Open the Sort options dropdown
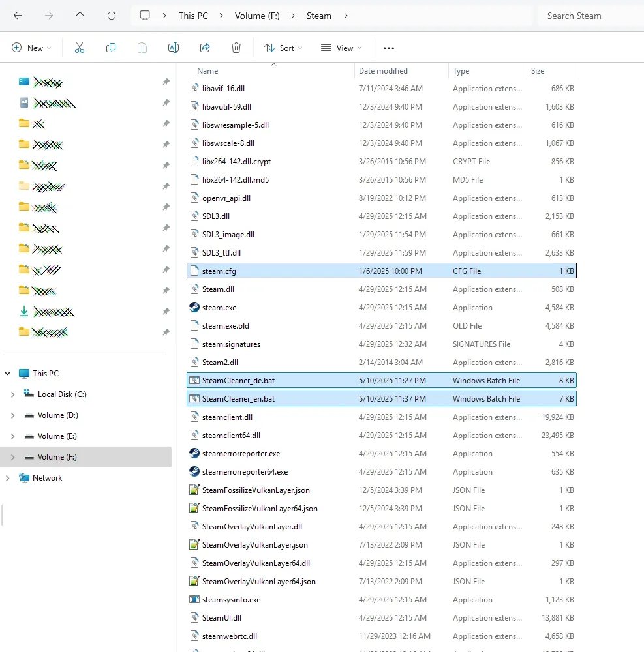Image resolution: width=644 pixels, height=652 pixels. click(x=283, y=48)
